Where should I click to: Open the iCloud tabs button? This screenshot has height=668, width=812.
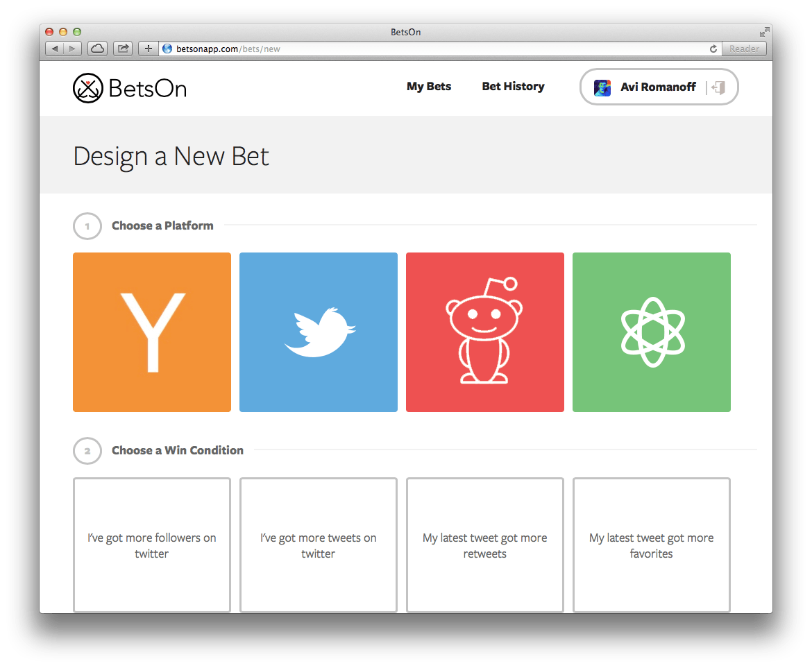coord(97,49)
